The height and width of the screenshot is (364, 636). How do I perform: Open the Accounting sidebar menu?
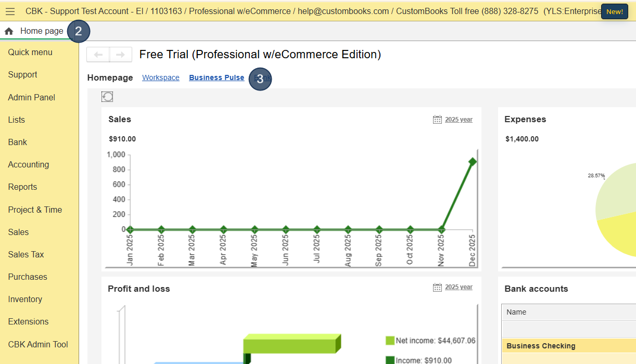(x=29, y=165)
